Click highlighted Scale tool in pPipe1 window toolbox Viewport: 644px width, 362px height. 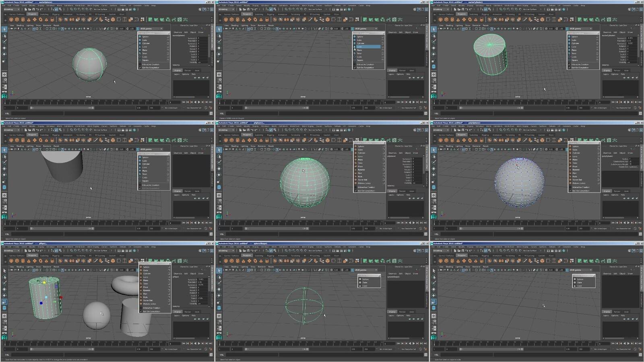4,302
